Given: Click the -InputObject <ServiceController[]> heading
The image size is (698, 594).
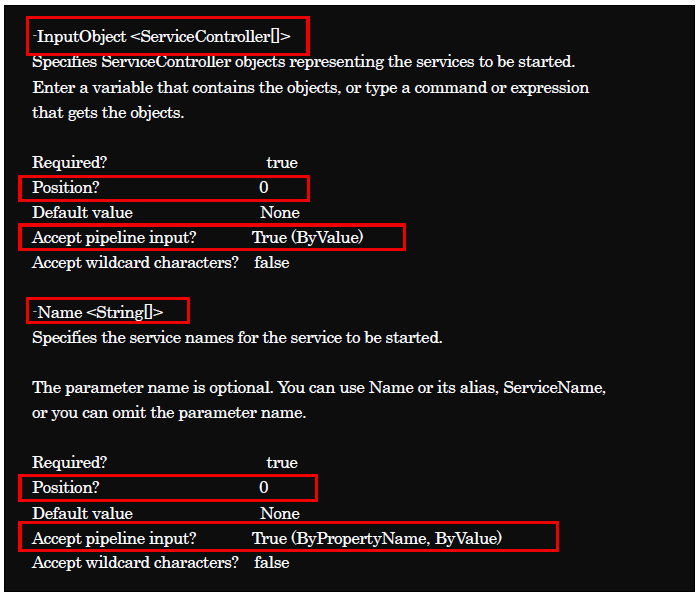Looking at the screenshot, I should (x=162, y=37).
